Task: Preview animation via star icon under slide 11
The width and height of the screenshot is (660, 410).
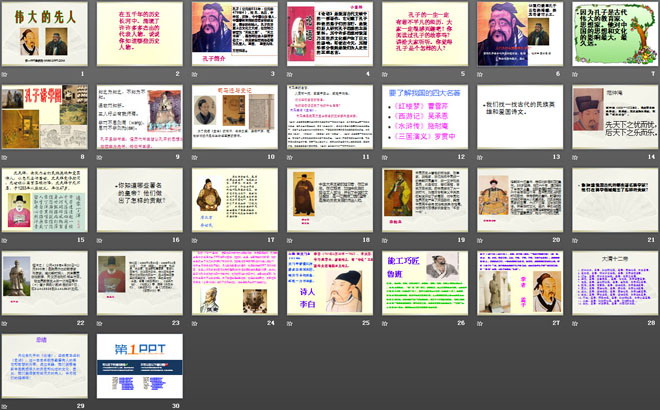Action: pos(290,157)
